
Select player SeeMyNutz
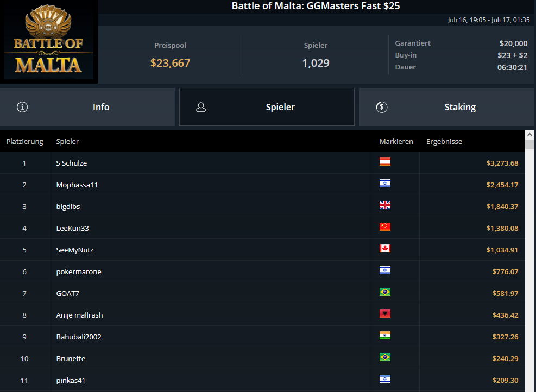tap(74, 250)
